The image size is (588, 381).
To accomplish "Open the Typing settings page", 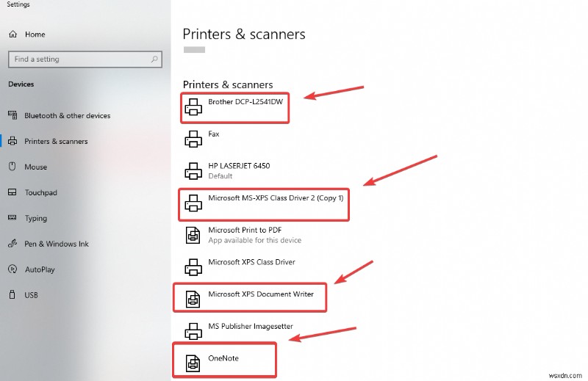I will 35,219.
